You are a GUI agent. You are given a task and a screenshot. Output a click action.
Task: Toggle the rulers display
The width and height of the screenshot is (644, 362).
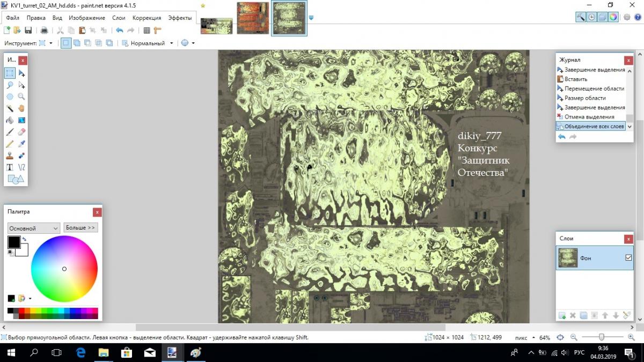(x=157, y=31)
